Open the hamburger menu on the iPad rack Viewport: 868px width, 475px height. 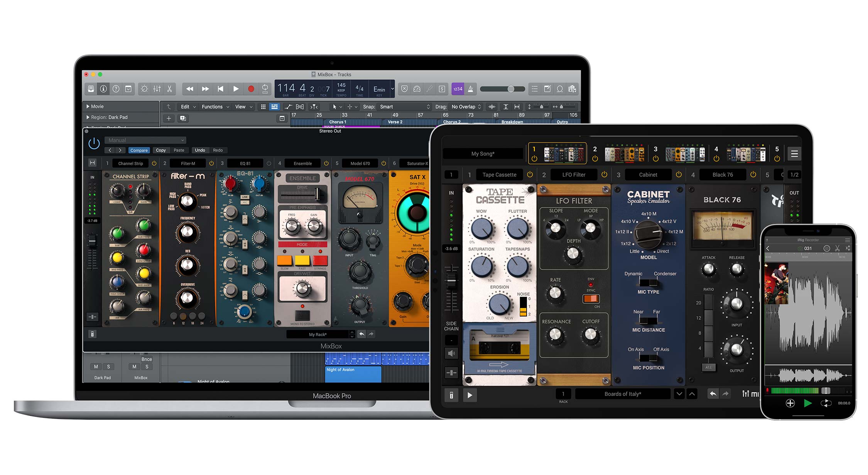point(795,153)
